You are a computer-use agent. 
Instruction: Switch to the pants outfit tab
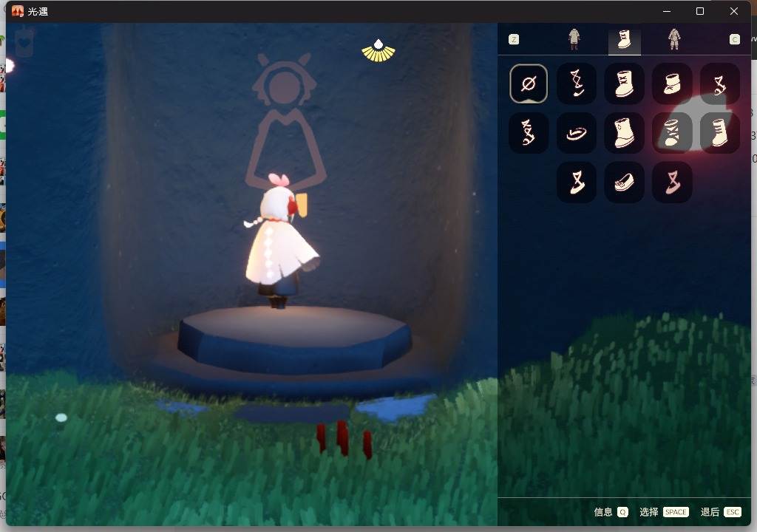click(x=574, y=39)
